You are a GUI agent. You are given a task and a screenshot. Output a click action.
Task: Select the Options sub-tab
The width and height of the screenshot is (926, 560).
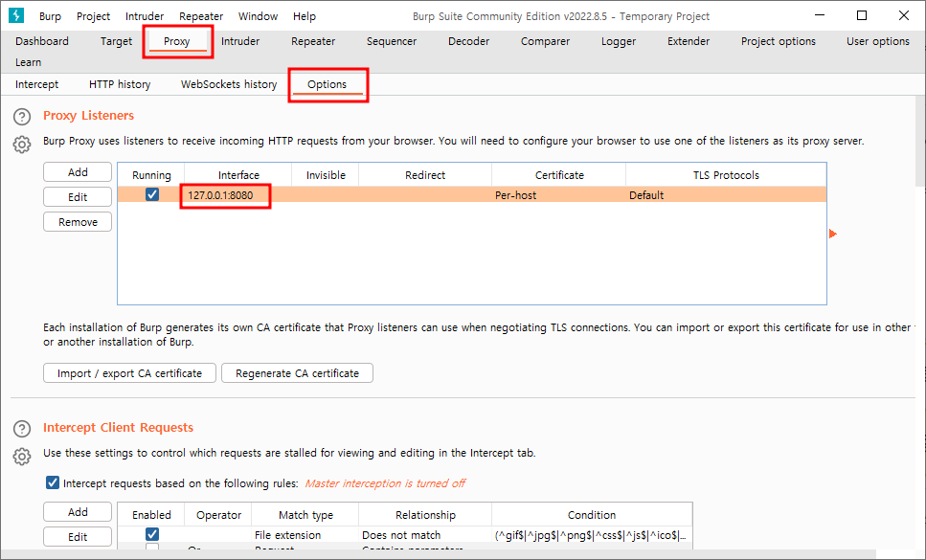click(327, 84)
